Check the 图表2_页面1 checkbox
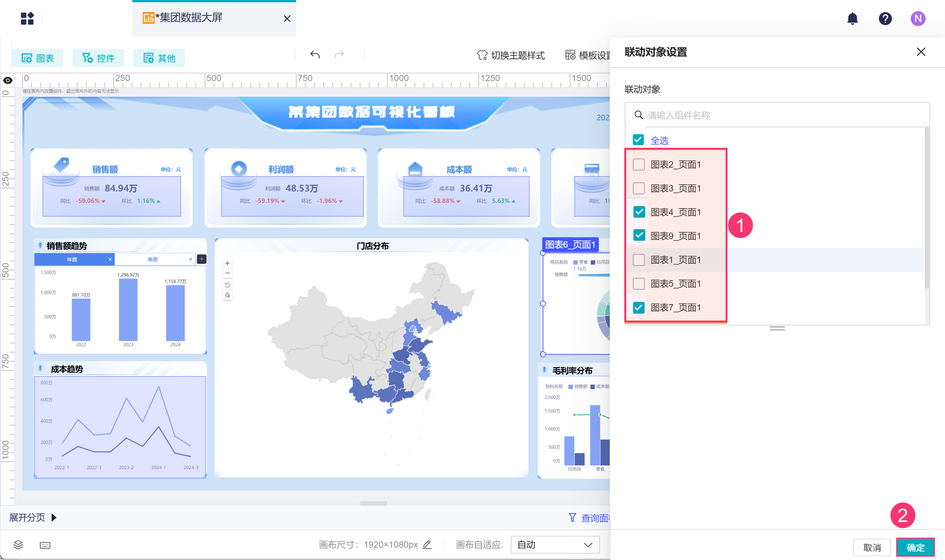 (638, 165)
